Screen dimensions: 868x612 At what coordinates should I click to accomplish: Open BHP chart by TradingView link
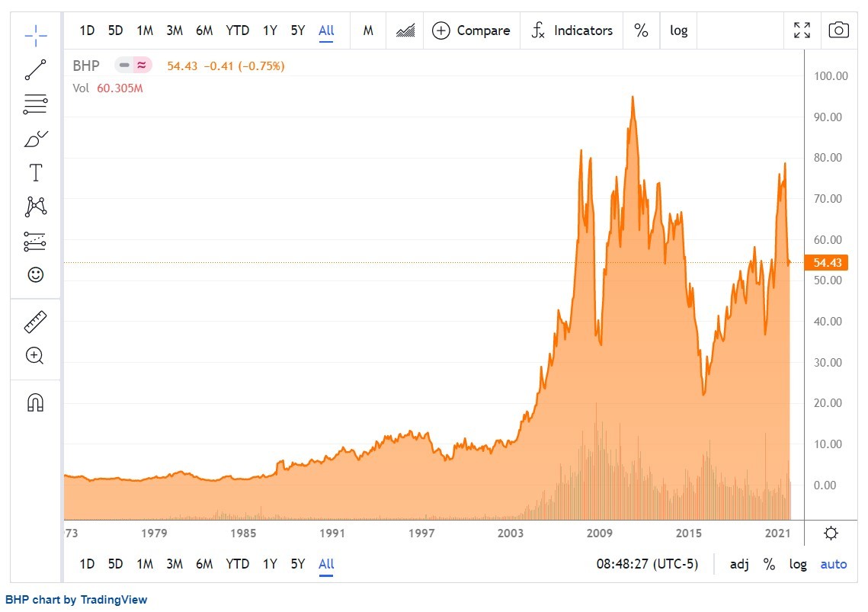coord(76,600)
